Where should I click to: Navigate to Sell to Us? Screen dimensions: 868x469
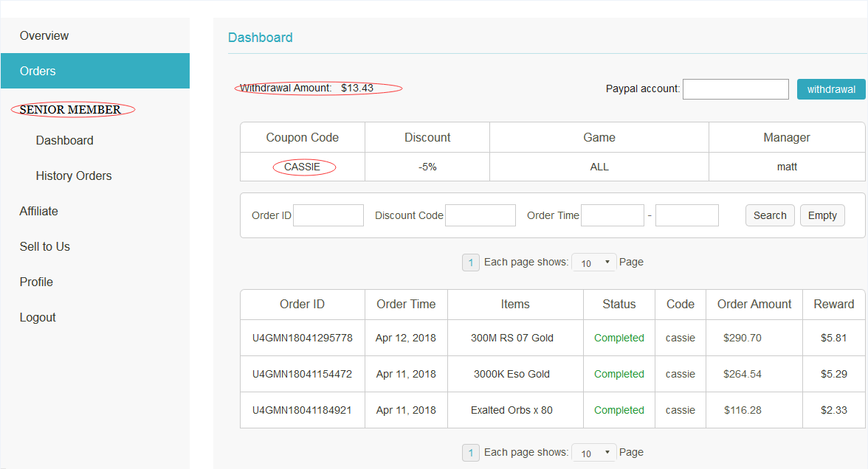[x=45, y=246]
